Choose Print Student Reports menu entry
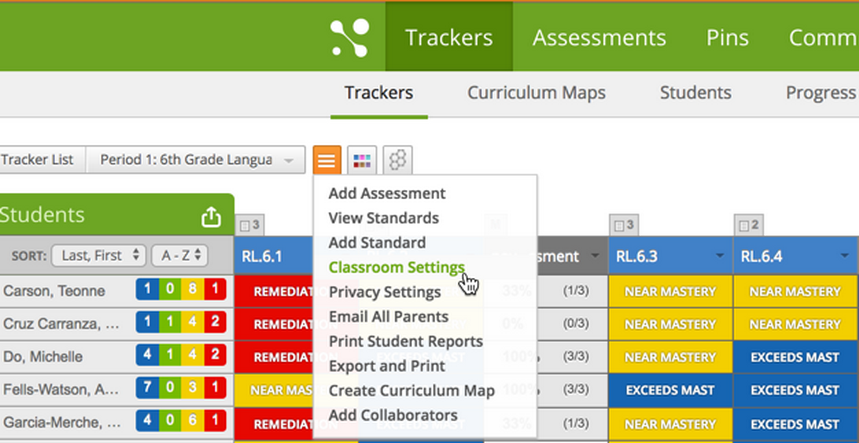The height and width of the screenshot is (443, 859). pyautogui.click(x=405, y=341)
